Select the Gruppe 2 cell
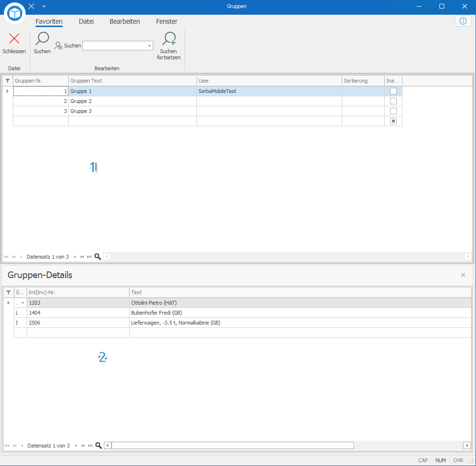 pyautogui.click(x=133, y=101)
